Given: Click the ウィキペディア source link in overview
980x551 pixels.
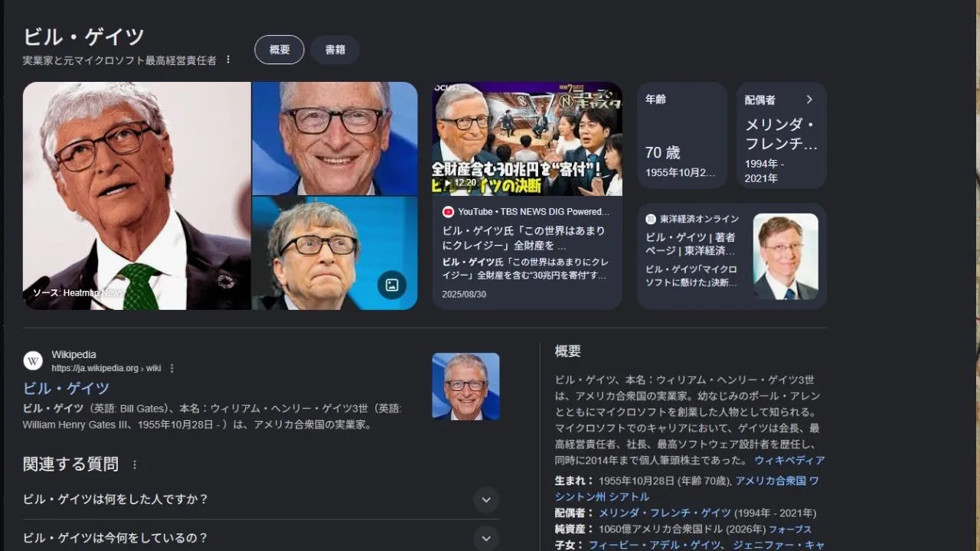Looking at the screenshot, I should point(789,461).
